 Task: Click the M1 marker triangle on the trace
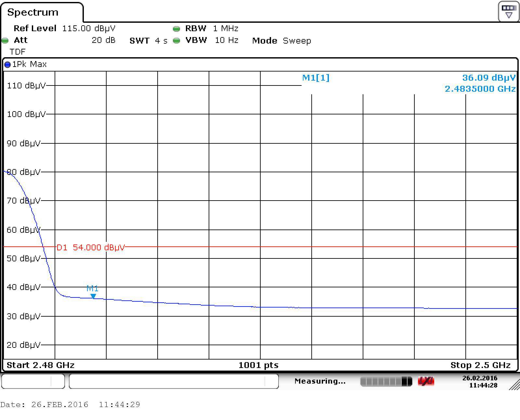(x=93, y=296)
